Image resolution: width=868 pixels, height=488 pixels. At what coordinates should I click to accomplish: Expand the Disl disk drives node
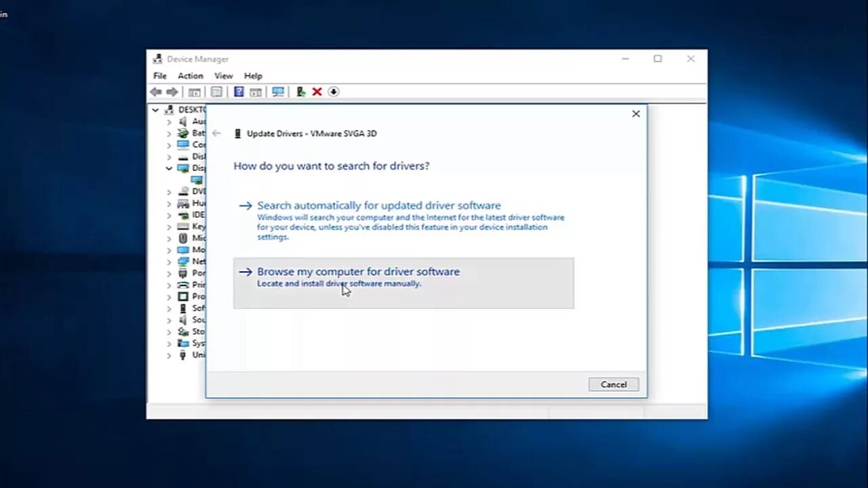(169, 157)
